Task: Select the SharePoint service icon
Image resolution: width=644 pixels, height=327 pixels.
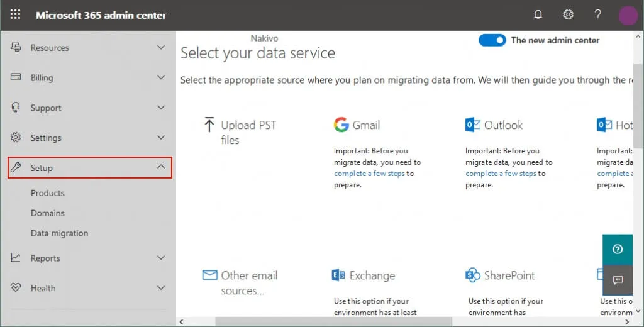Action: click(x=473, y=275)
